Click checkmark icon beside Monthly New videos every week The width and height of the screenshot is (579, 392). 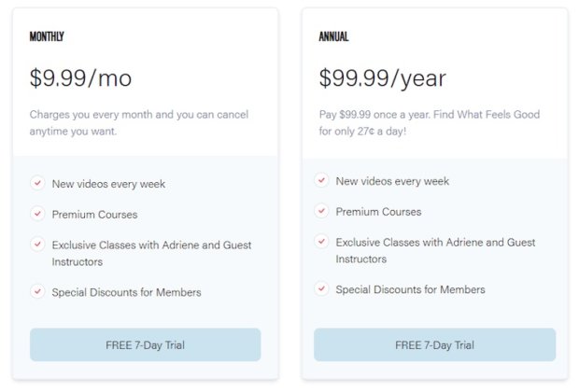point(37,183)
